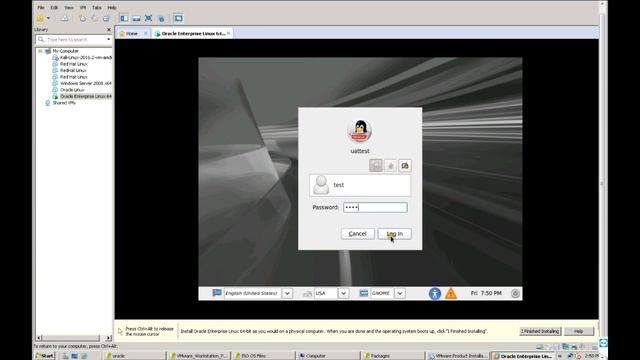This screenshot has height=360, width=640.
Task: Click the Windows Start button
Action: tap(44, 356)
